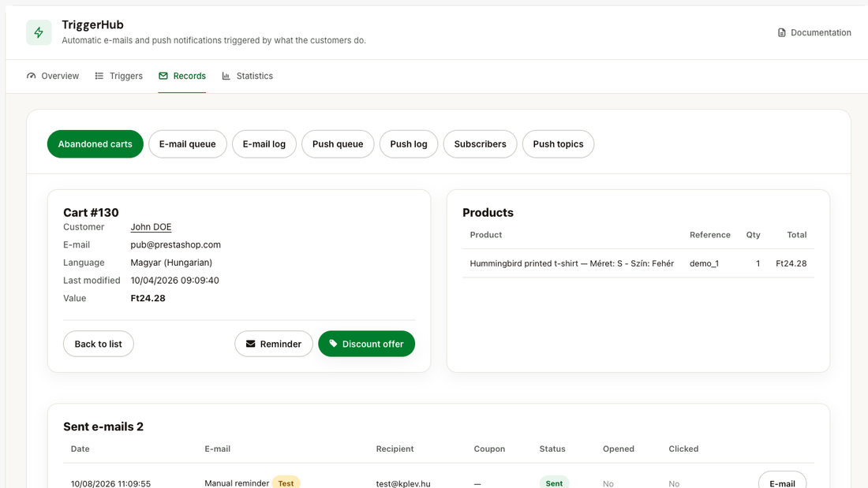Click the Test badge beside Manual reminder

(286, 483)
